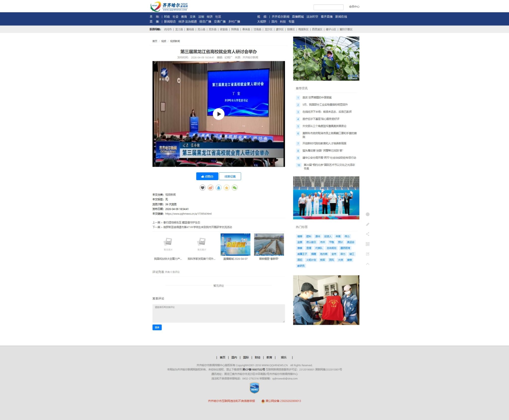Click the heart favorite share icon
The height and width of the screenshot is (420, 509).
click(x=202, y=188)
